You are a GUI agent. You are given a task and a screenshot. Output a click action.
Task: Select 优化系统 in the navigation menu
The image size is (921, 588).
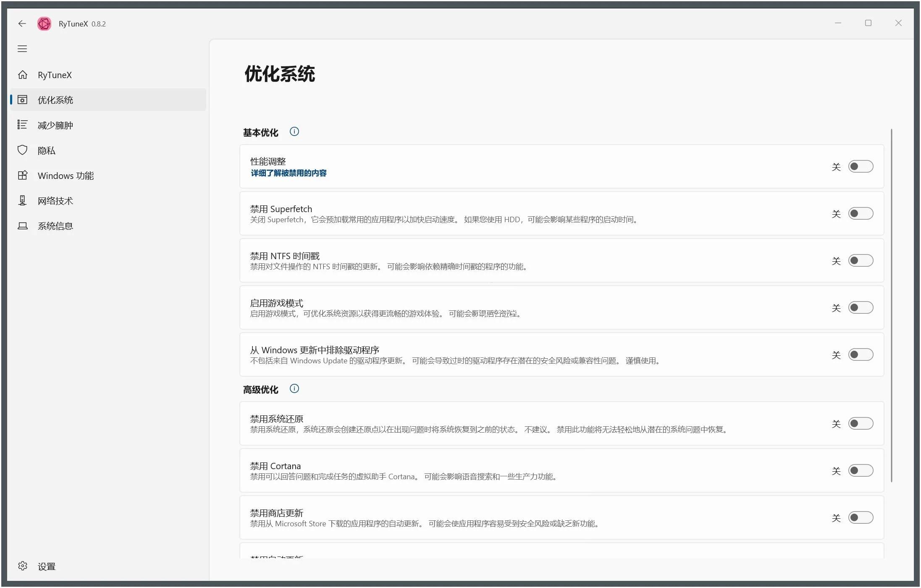click(x=56, y=100)
